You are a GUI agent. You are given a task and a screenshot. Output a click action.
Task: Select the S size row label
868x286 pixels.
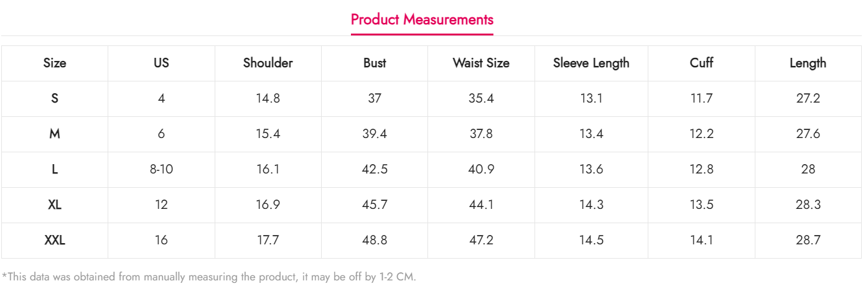tap(55, 98)
